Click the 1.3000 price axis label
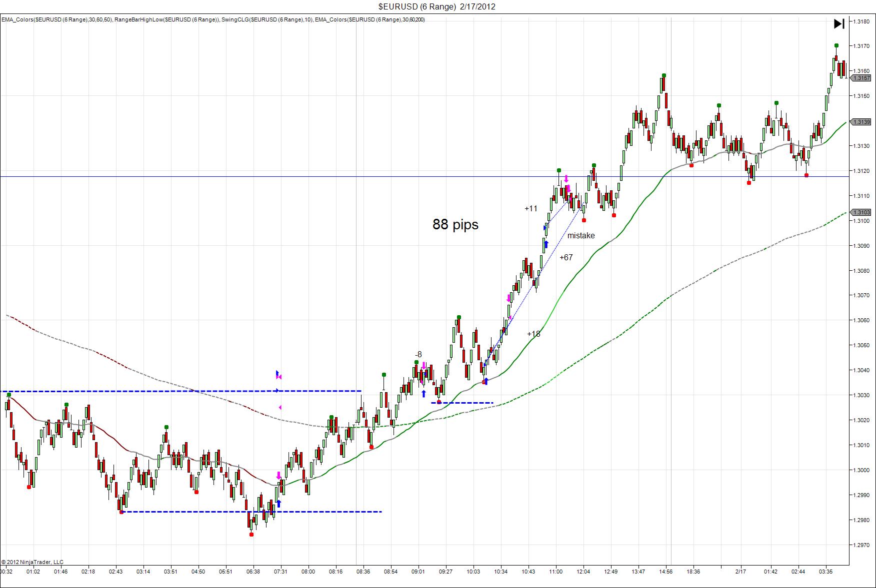Screen dimensions: 876x588 (862, 470)
